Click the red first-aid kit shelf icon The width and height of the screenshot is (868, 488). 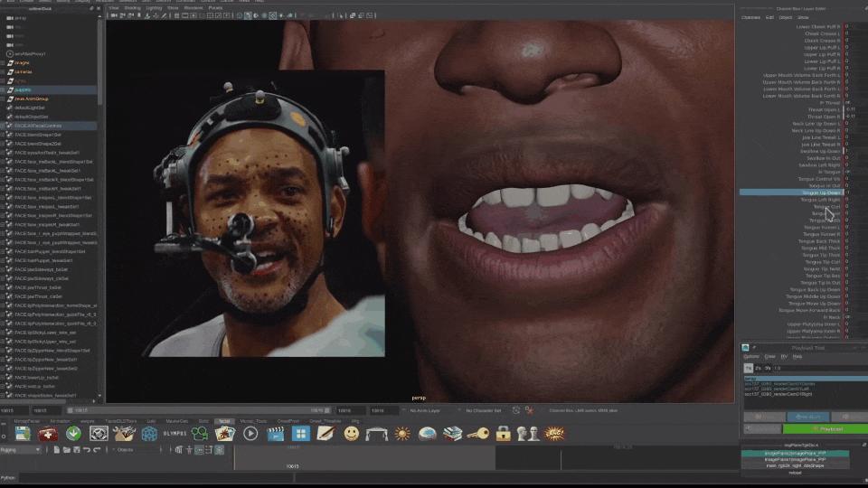click(48, 434)
